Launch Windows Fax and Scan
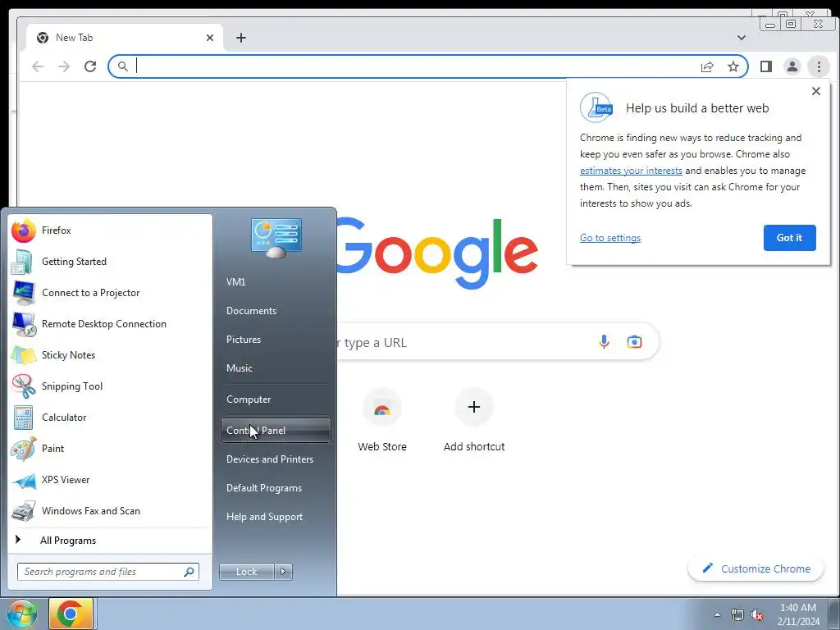840x630 pixels. (110, 510)
